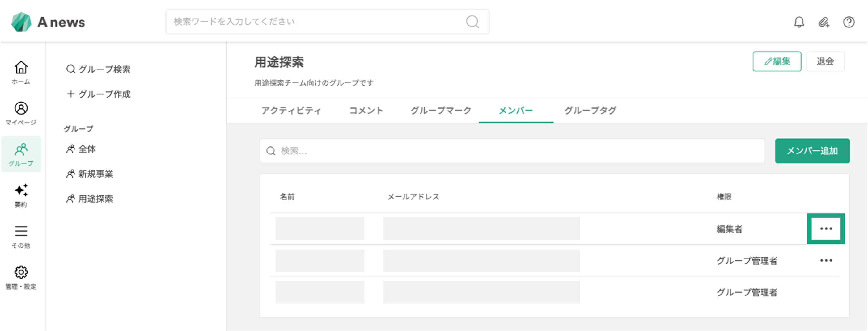Open options for first グループ管理者 row
This screenshot has height=331, width=868.
tap(826, 260)
